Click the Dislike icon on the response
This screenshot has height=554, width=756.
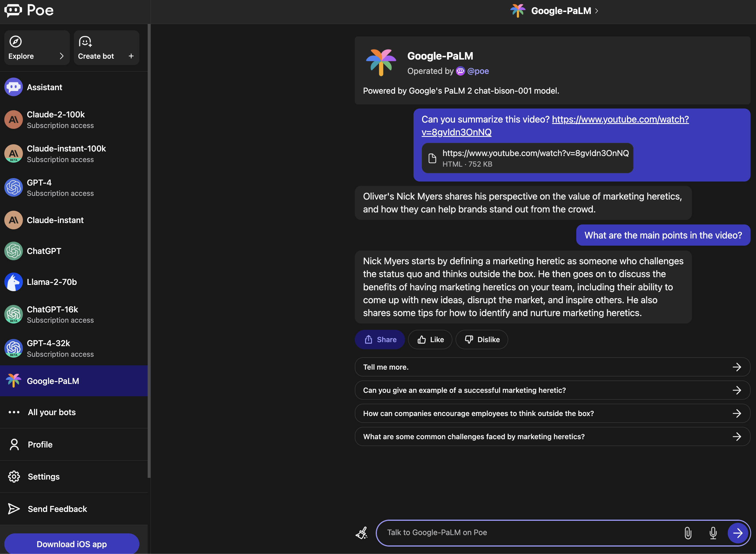(x=482, y=339)
